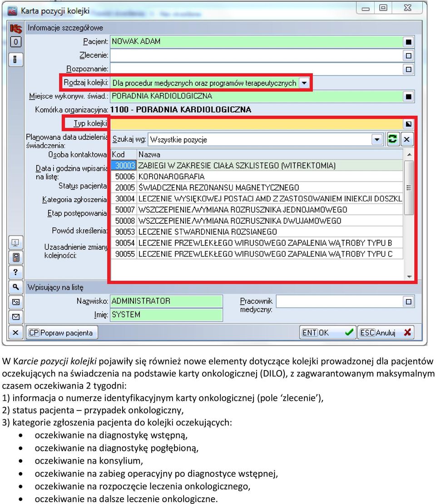
Task: Expand the Szukaj wg dropdown arrow
Action: pos(377,139)
